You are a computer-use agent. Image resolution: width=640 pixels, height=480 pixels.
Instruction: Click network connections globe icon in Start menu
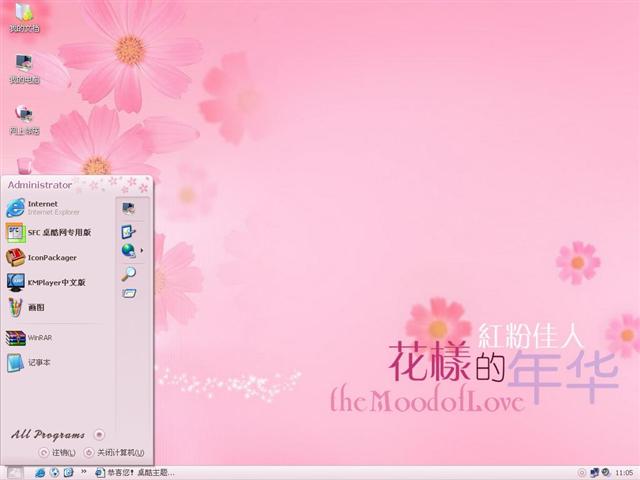pyautogui.click(x=128, y=250)
